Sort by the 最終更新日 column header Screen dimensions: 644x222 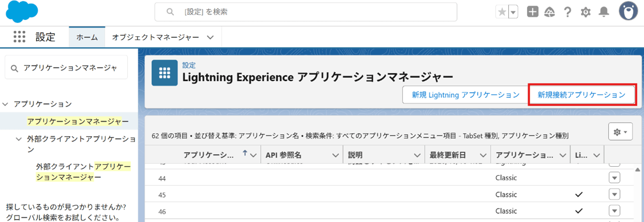click(x=447, y=155)
